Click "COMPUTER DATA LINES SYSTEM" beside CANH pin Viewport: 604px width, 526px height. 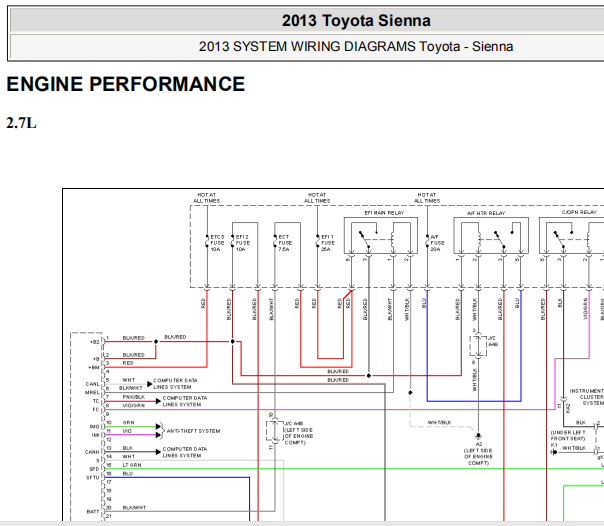(x=185, y=452)
